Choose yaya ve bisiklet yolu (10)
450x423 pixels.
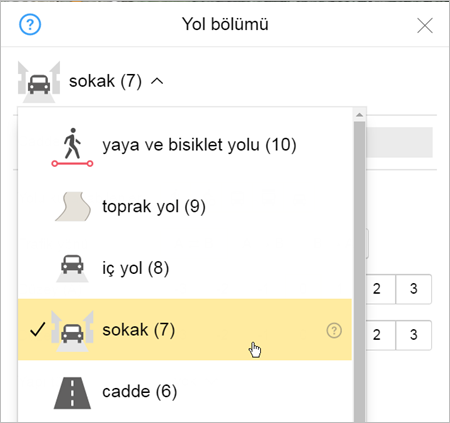pos(199,145)
